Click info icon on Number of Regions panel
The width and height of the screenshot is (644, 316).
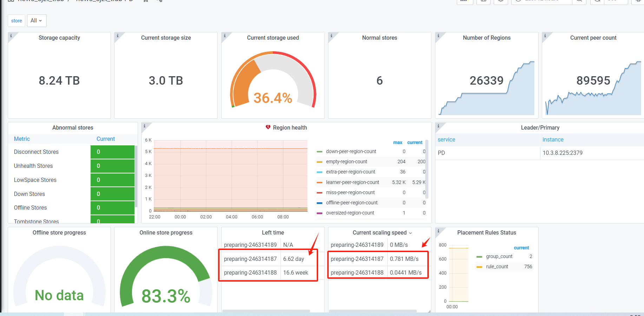(x=438, y=36)
